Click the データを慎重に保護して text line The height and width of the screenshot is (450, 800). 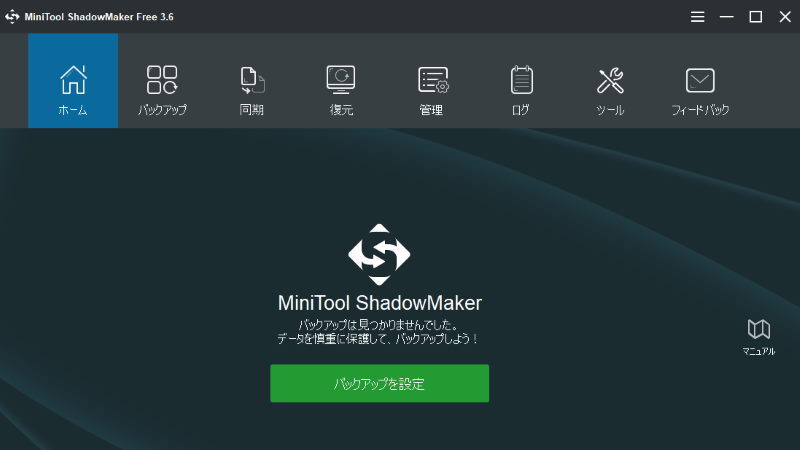(x=378, y=339)
